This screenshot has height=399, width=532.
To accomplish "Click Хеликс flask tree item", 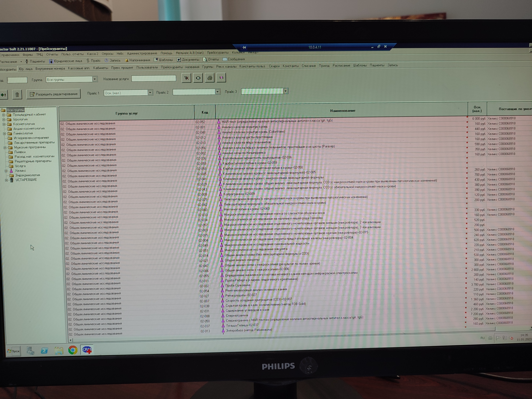I will 20,171.
